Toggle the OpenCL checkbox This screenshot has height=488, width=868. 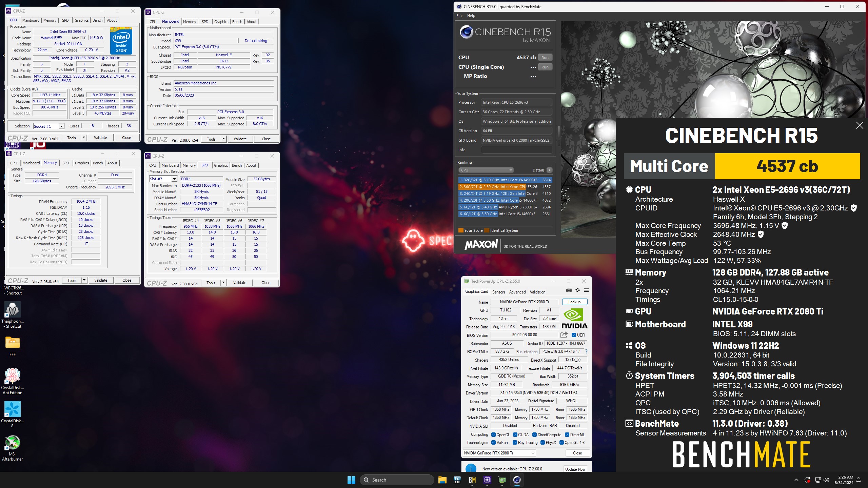[494, 435]
